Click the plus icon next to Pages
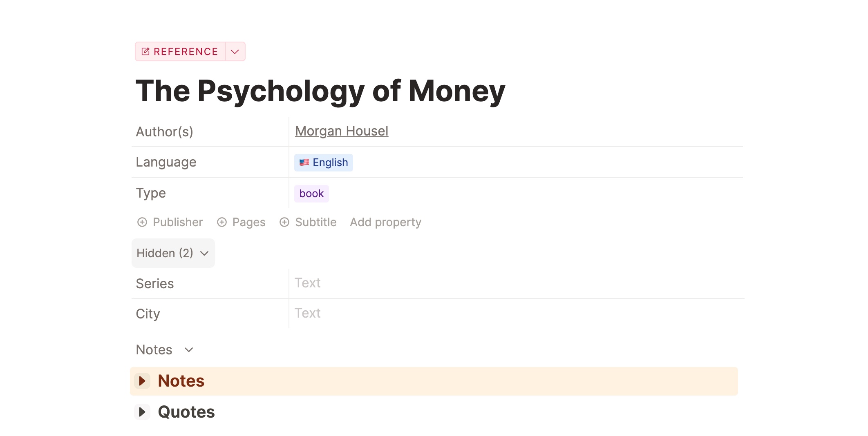 [x=222, y=222]
